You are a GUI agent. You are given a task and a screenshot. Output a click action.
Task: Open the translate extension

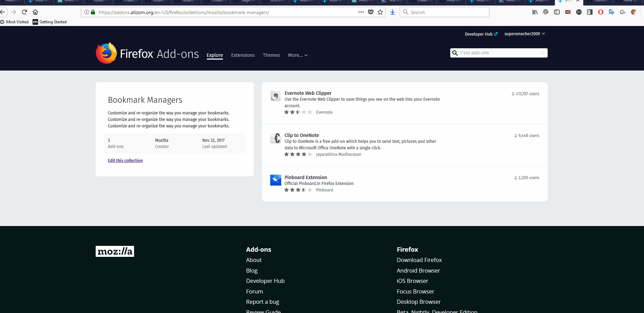[612, 12]
